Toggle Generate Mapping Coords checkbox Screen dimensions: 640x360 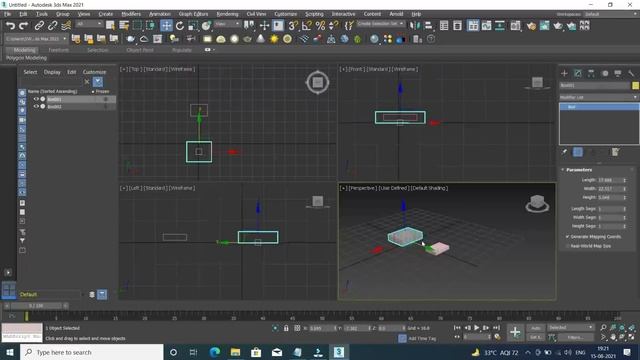coord(567,237)
